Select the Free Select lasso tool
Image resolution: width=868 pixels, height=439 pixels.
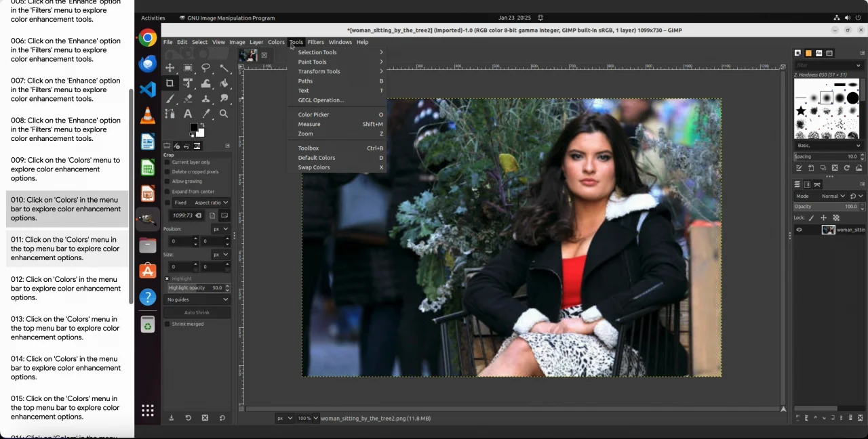coord(205,68)
